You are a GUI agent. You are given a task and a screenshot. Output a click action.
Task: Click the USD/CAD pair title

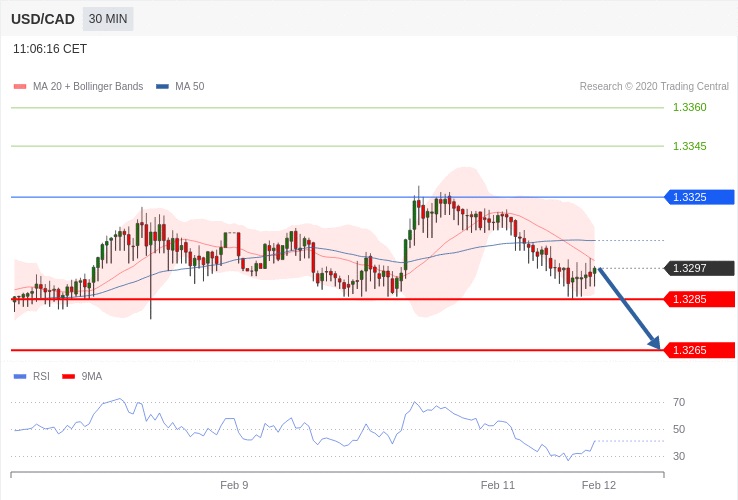click(42, 19)
